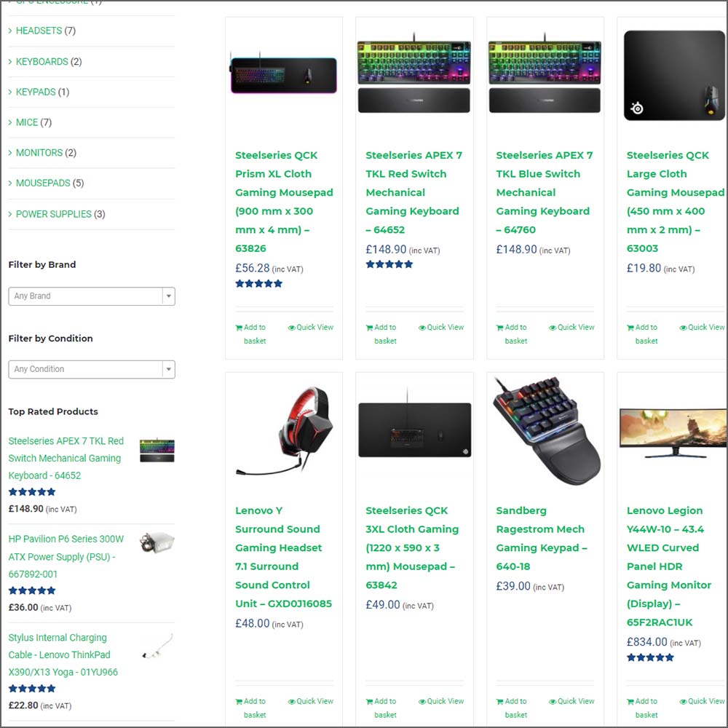728x728 pixels.
Task: Select the MOUSEPADS category
Action: pyautogui.click(x=43, y=183)
